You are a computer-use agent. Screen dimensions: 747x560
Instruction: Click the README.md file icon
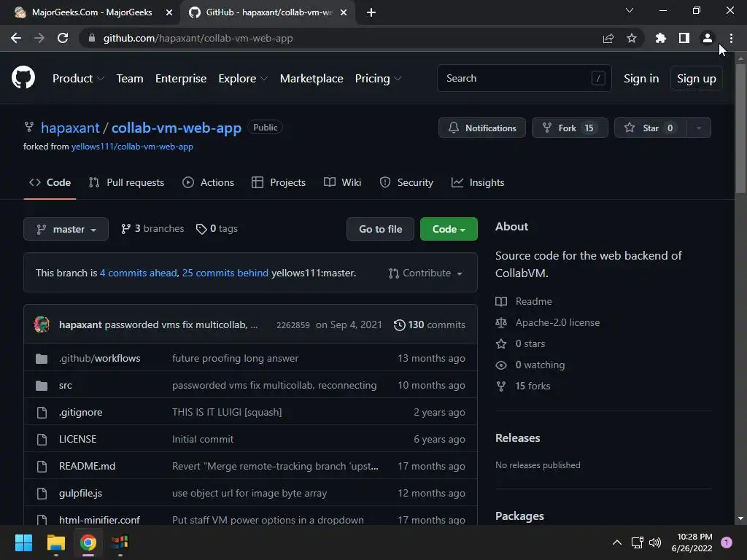click(x=42, y=466)
